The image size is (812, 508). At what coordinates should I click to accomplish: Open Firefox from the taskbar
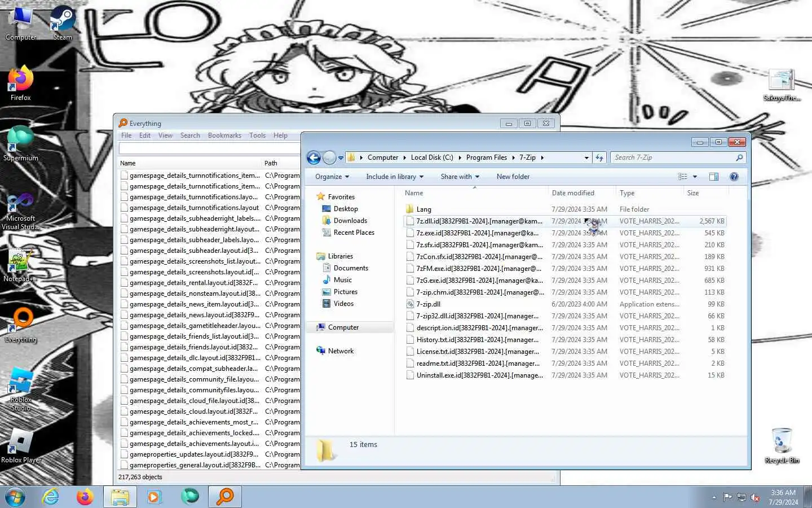85,497
